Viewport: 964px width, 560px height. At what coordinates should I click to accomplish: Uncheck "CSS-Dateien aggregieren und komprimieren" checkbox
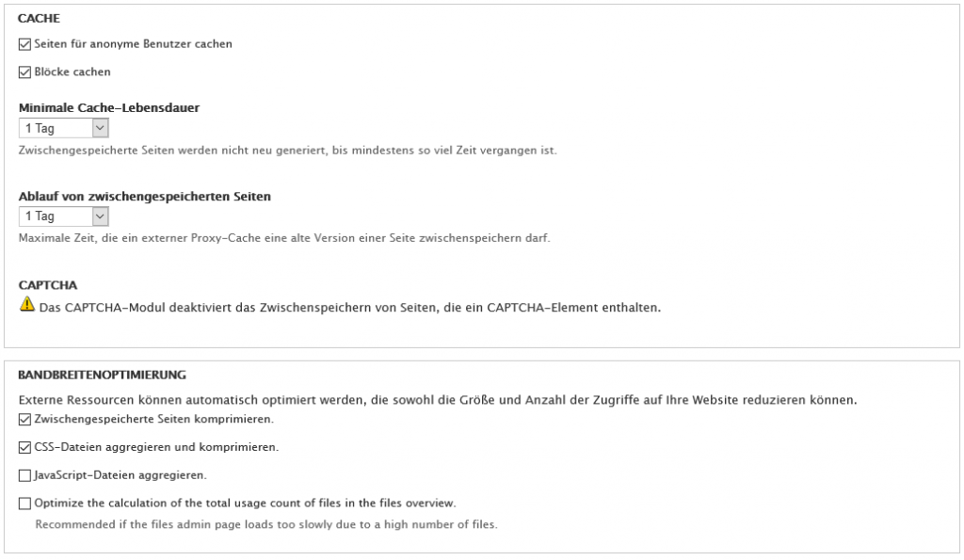coord(24,447)
